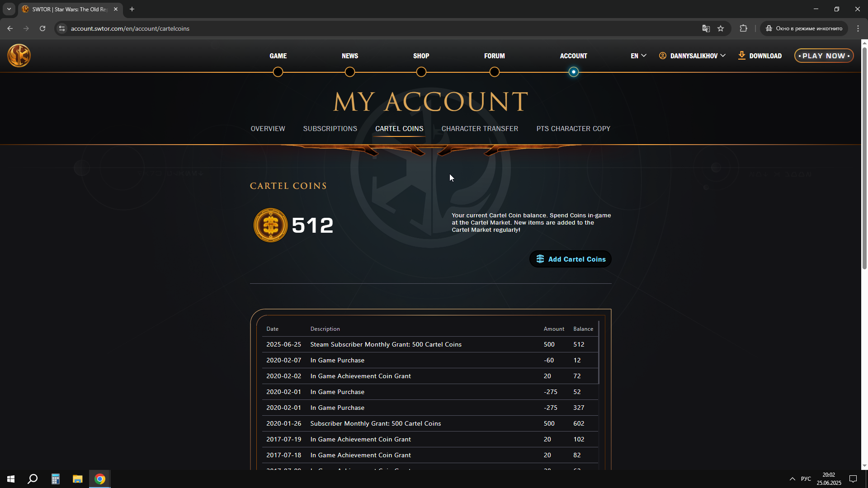Click the 2017-07-19 date cell

click(x=283, y=439)
